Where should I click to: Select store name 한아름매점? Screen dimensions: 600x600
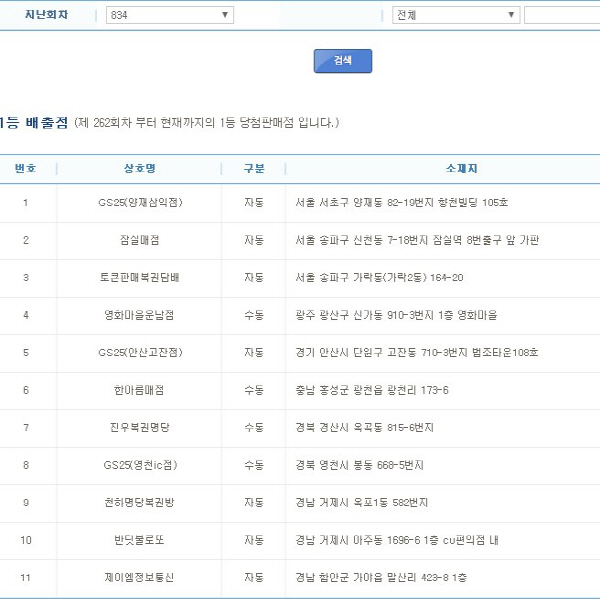click(139, 390)
